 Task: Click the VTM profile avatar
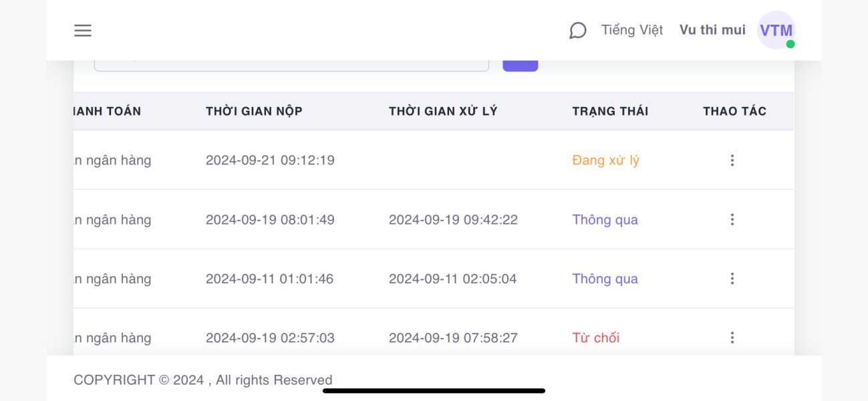[x=775, y=30]
